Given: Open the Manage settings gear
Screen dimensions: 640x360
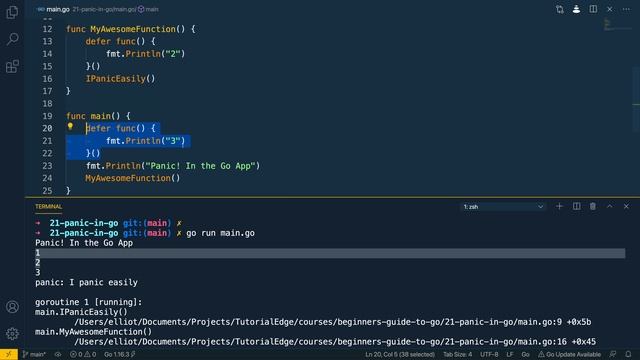Looking at the screenshot, I should [x=12, y=333].
